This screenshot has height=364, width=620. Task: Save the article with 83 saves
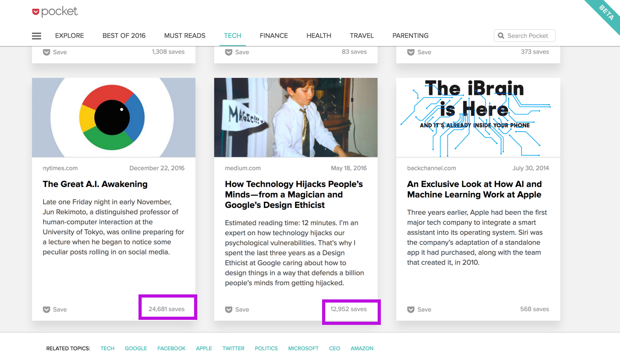[x=237, y=52]
